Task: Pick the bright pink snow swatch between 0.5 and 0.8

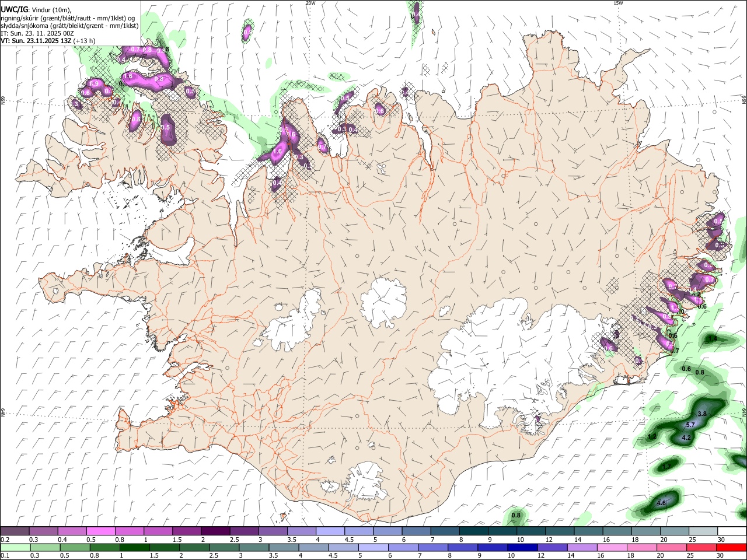Action: click(x=100, y=531)
